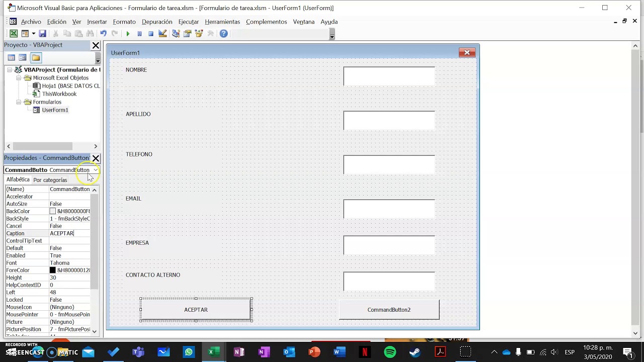The image size is (644, 362).
Task: Close the Propiedades panel
Action: coord(96,158)
